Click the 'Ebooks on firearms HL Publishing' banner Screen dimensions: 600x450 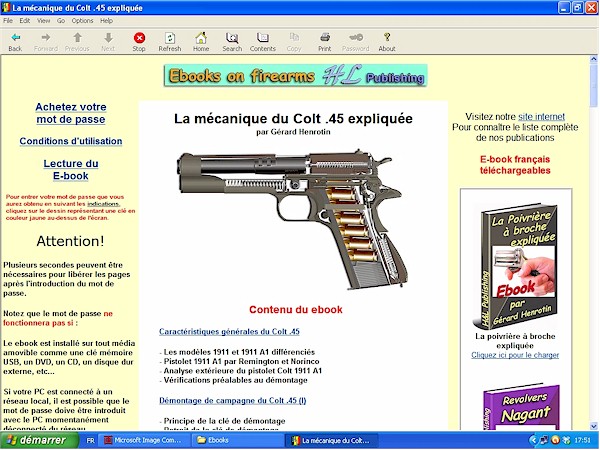click(295, 76)
